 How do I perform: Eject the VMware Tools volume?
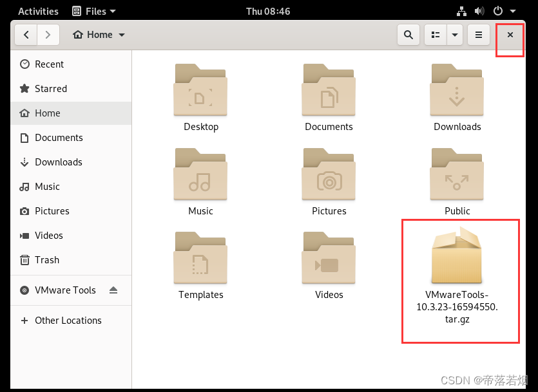(114, 290)
